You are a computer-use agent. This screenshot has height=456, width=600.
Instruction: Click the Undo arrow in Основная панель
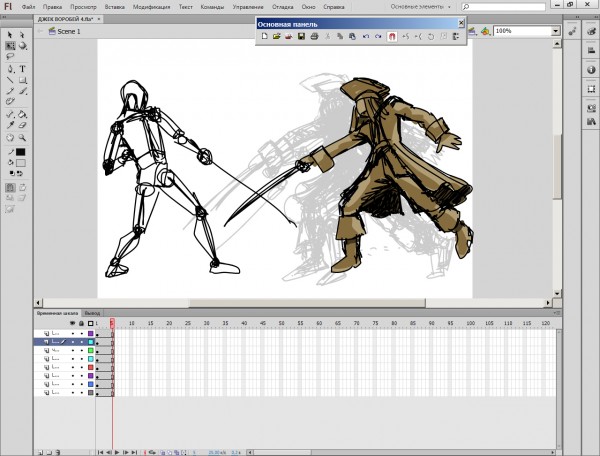[x=365, y=36]
